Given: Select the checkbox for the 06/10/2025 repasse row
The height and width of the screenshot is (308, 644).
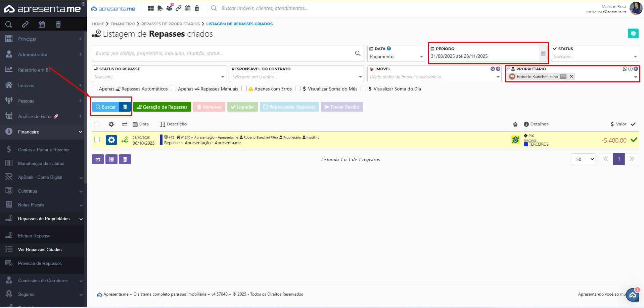Looking at the screenshot, I should 97,140.
